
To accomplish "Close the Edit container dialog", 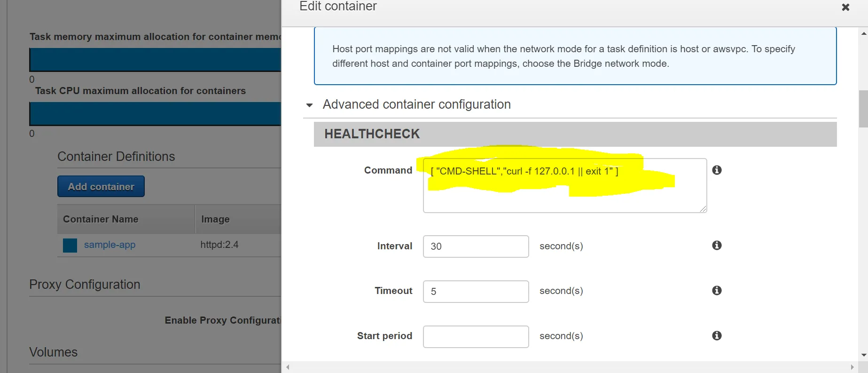I will tap(845, 8).
